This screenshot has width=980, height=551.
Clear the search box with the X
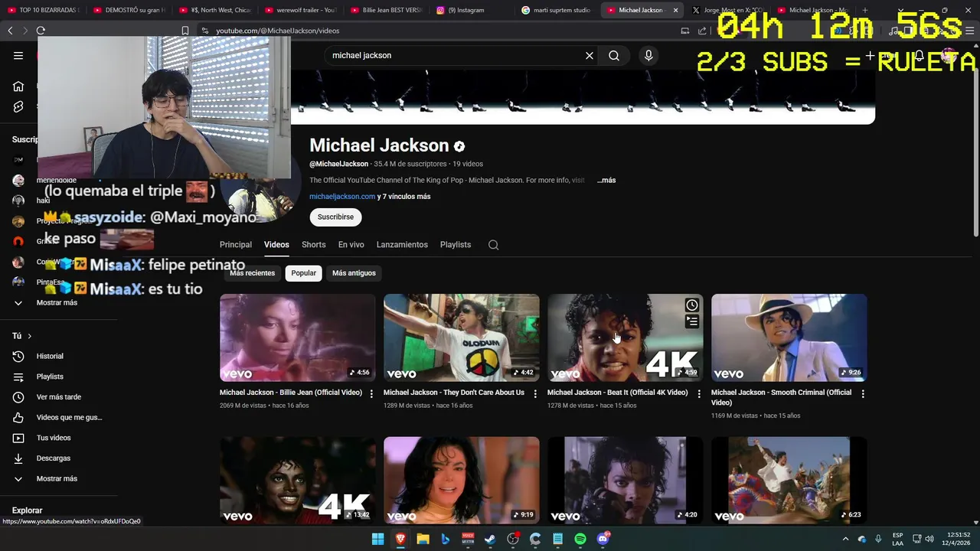coord(590,55)
